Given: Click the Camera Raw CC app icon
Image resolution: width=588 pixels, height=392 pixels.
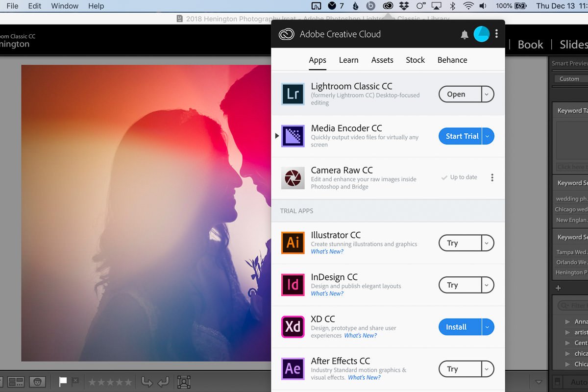Looking at the screenshot, I should [x=293, y=178].
